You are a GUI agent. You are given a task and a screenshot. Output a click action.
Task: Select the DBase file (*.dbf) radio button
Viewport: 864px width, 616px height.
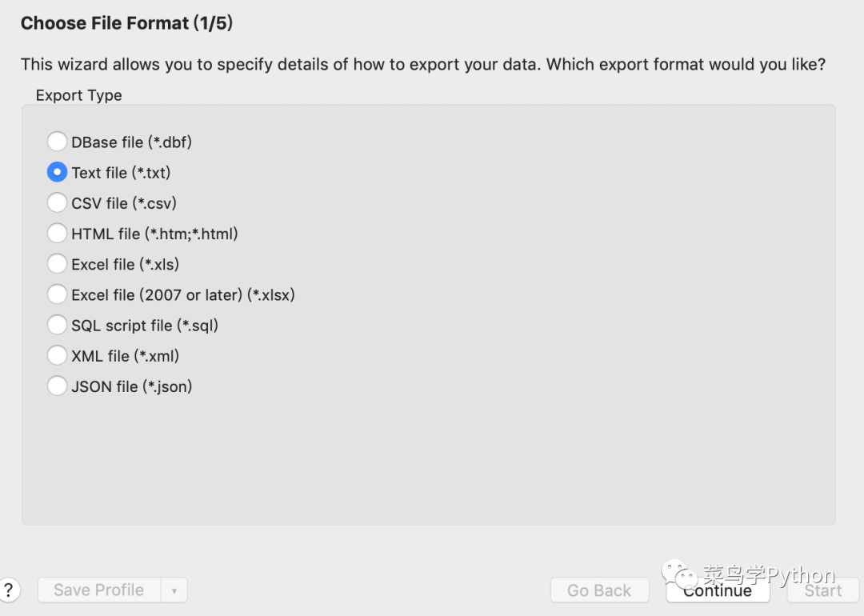[x=57, y=142]
